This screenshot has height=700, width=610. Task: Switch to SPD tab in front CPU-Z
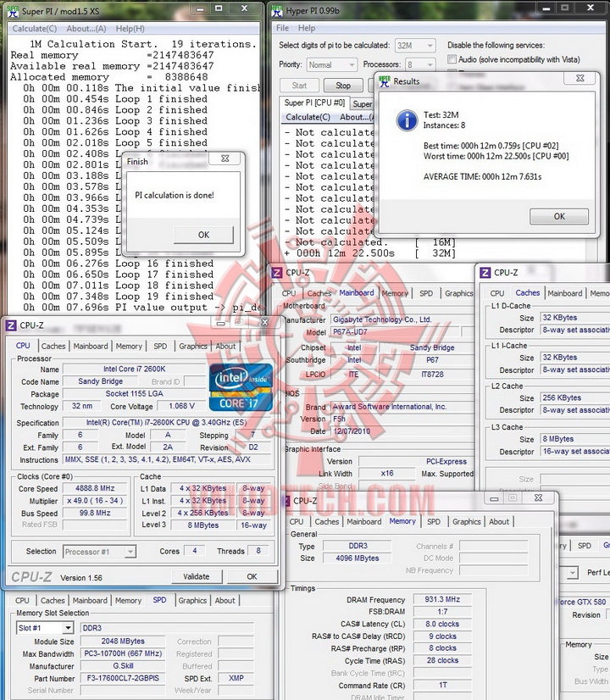click(x=160, y=346)
